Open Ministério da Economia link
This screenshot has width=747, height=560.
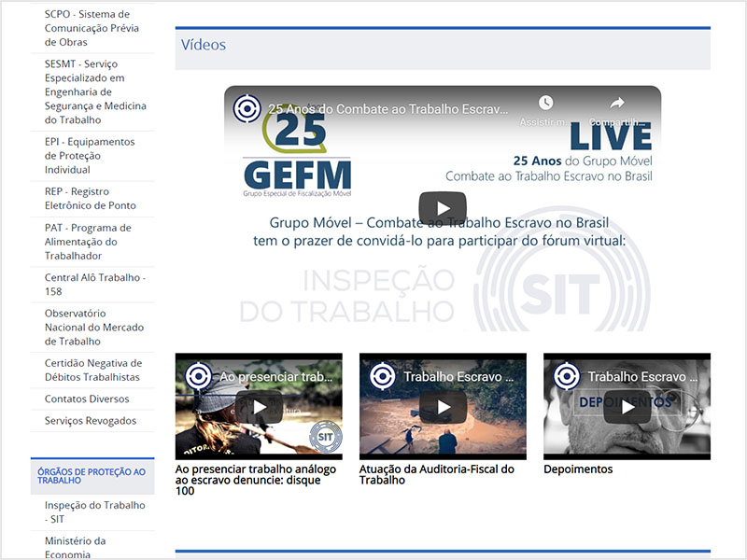[76, 548]
